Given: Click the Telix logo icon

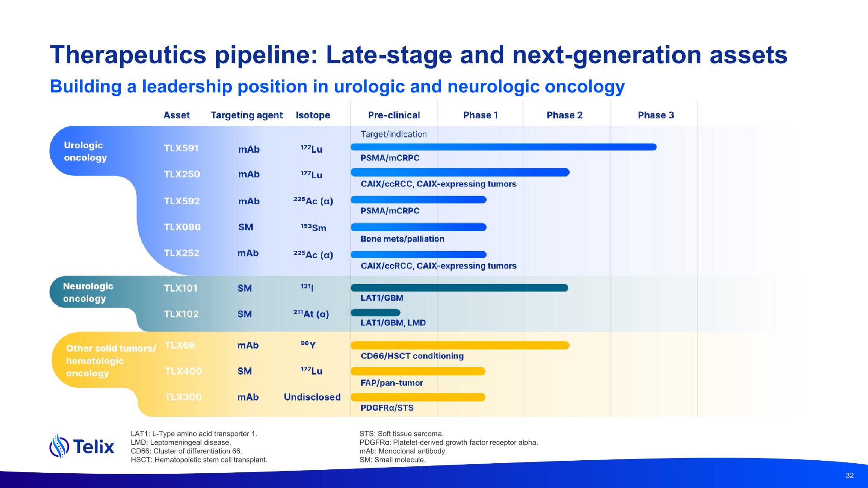Looking at the screenshot, I should pos(60,446).
